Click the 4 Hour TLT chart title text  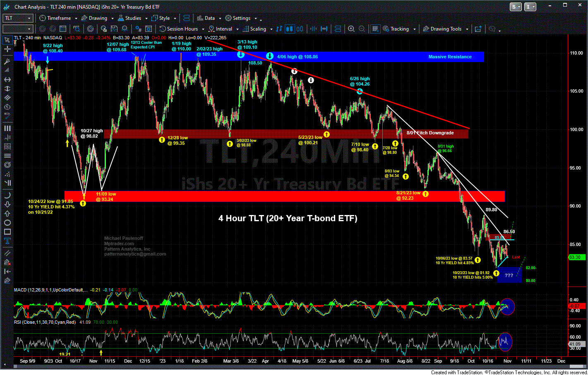pos(288,218)
